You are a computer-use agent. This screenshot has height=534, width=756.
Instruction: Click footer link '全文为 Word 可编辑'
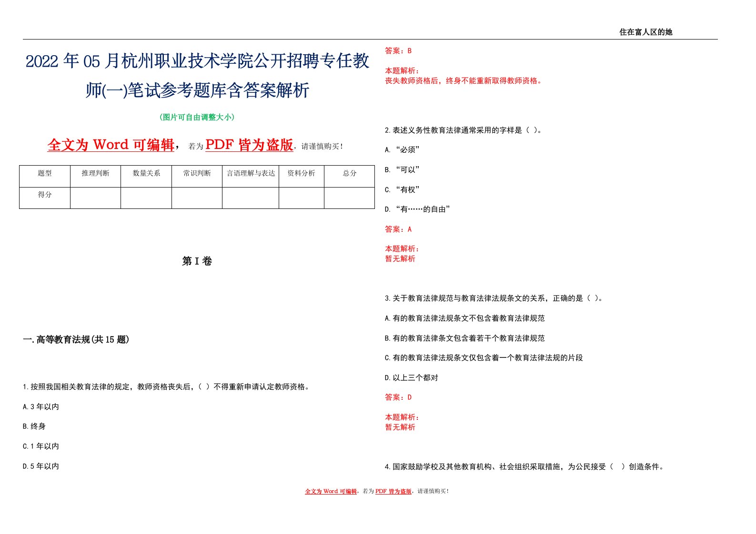331,491
